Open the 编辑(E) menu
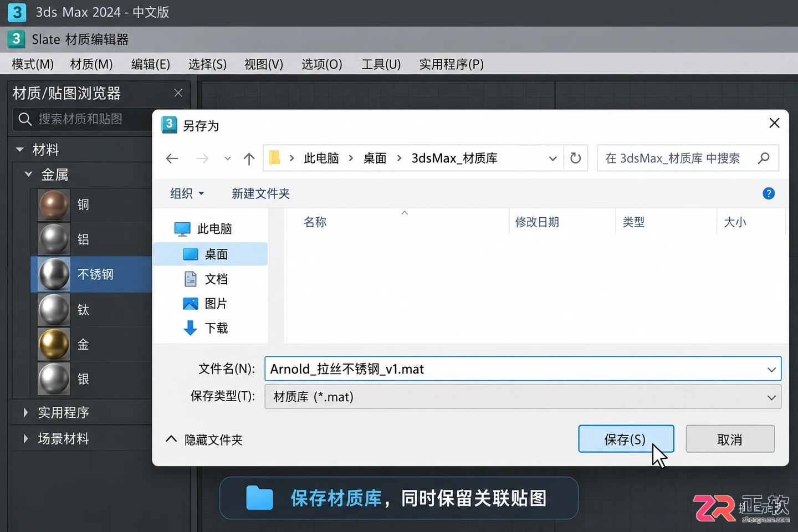This screenshot has height=532, width=798. click(x=151, y=64)
